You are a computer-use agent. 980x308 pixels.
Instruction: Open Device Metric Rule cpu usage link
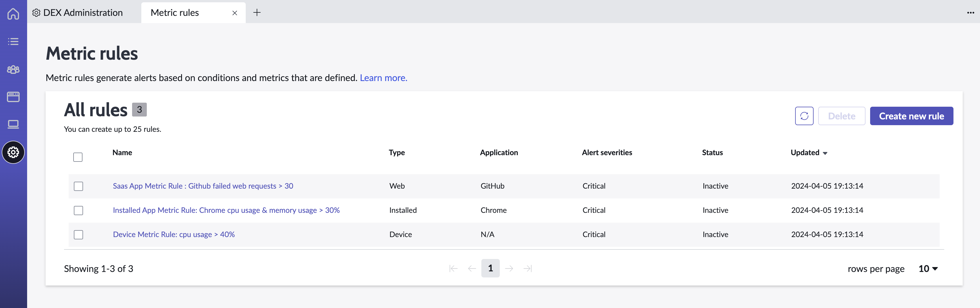coord(174,235)
